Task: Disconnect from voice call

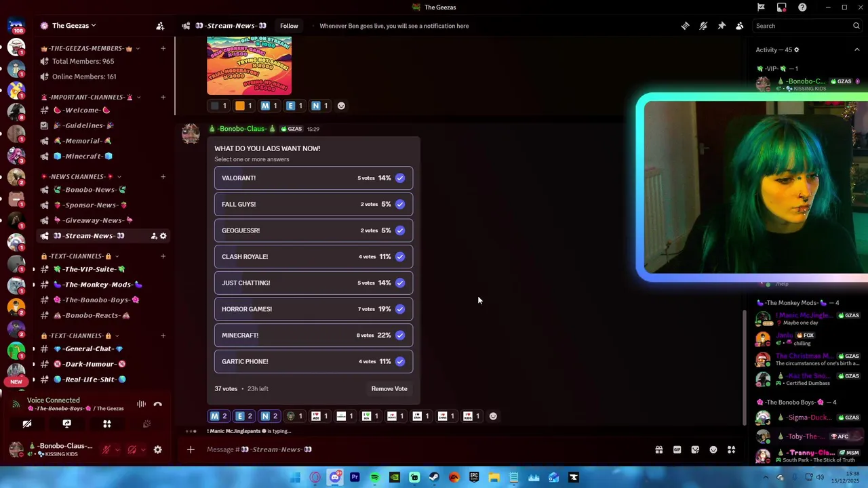Action: pos(158,405)
